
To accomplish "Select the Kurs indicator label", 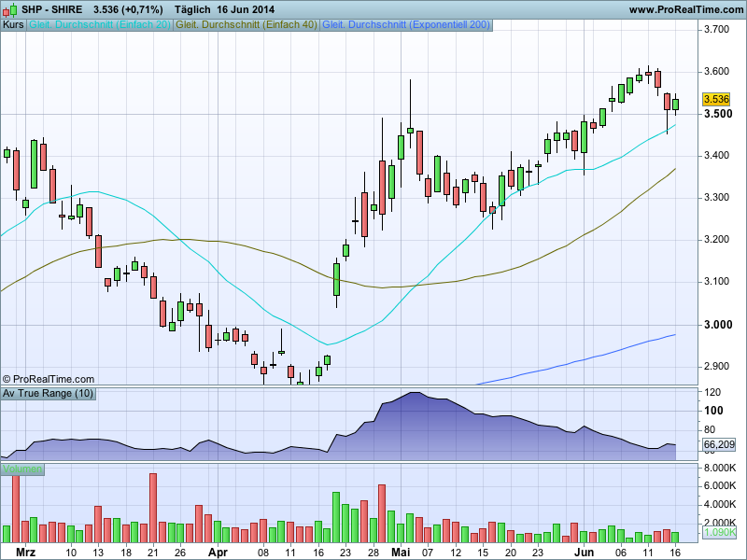I will pyautogui.click(x=13, y=25).
